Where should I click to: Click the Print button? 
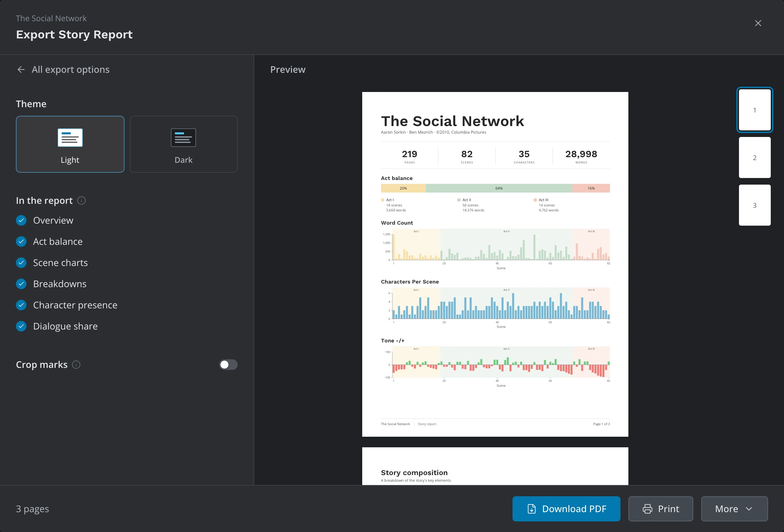point(661,509)
